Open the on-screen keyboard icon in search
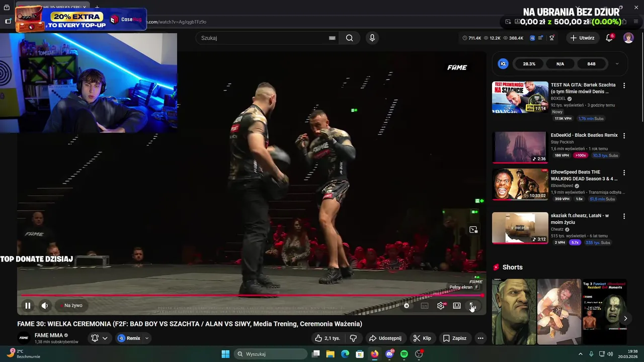Image resolution: width=644 pixels, height=362 pixels. (332, 38)
